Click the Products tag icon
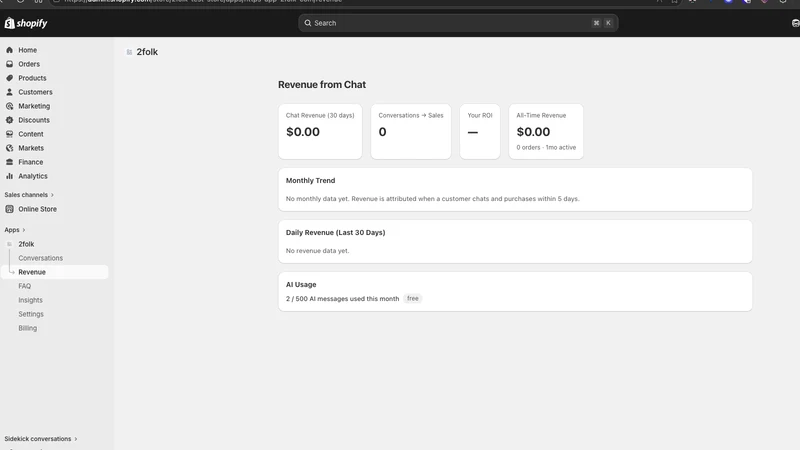This screenshot has width=800, height=450. coord(9,78)
